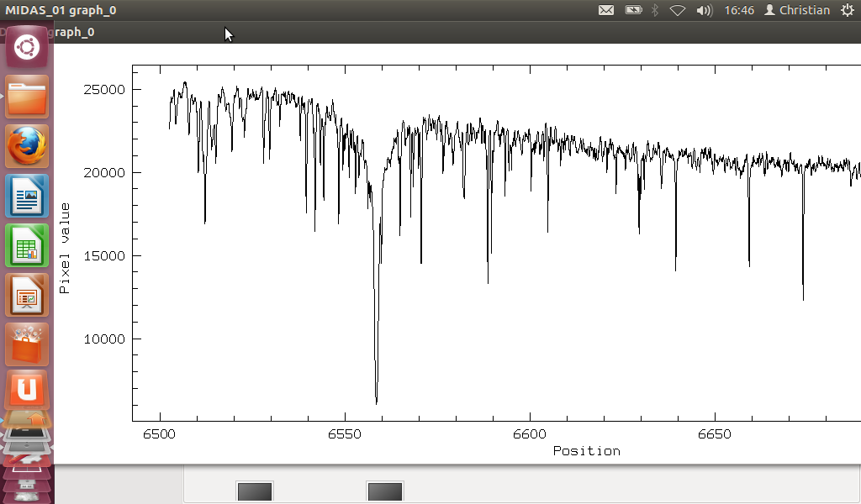Launch LibreOffice Impress presentation app

point(27,295)
